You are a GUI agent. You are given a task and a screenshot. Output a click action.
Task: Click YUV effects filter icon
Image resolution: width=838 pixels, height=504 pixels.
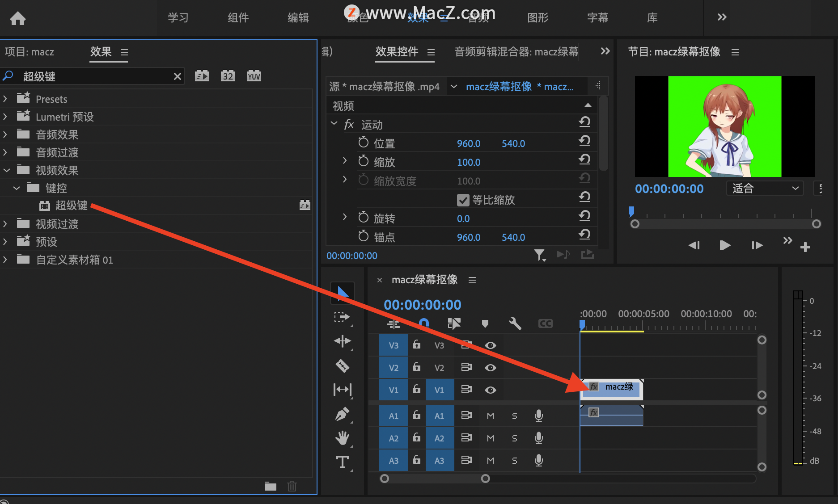tap(254, 76)
